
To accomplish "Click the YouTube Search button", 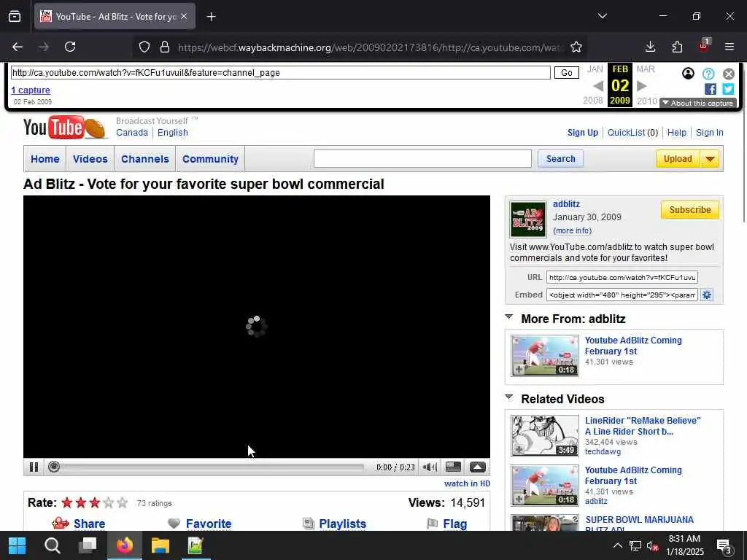I will click(x=560, y=158).
